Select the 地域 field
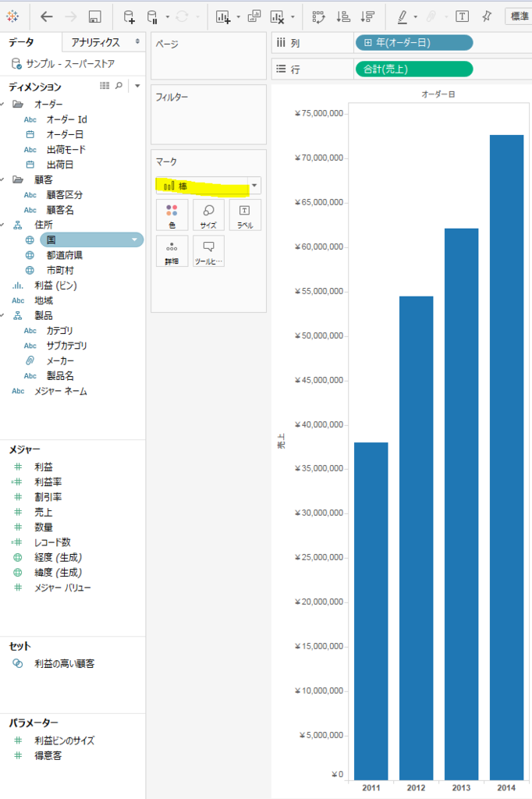The height and width of the screenshot is (799, 532). 44,300
